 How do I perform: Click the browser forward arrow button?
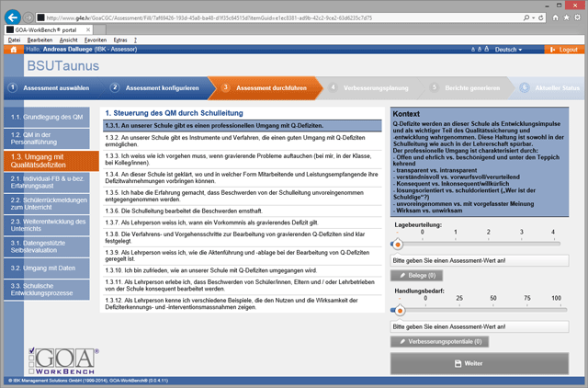coord(28,17)
